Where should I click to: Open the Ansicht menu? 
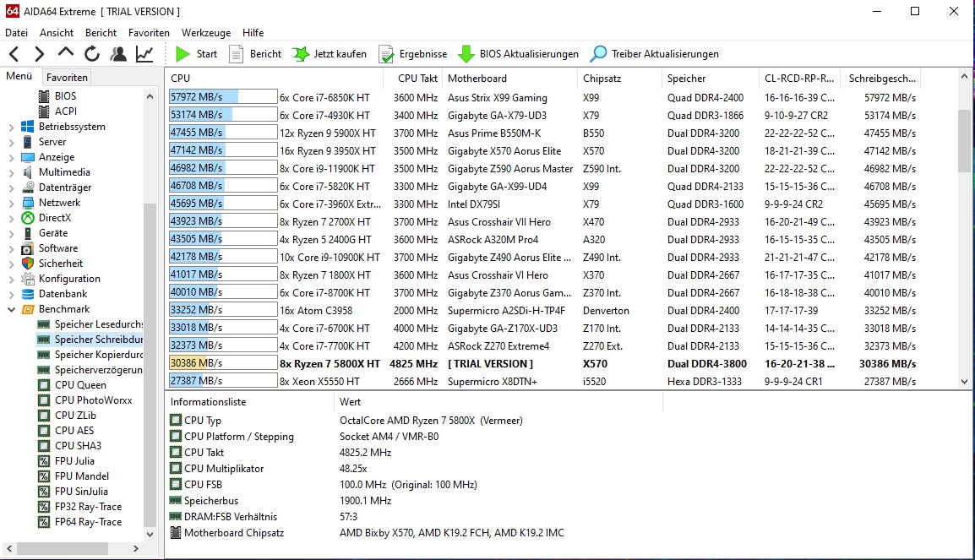point(57,33)
